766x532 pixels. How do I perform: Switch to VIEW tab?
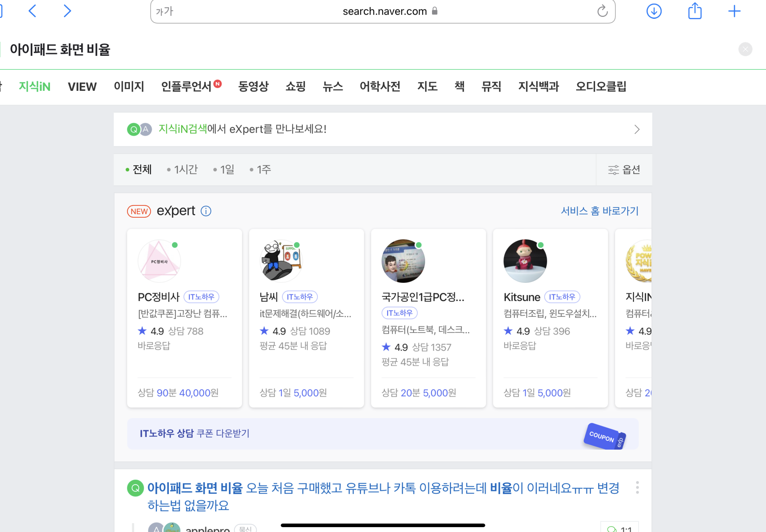pyautogui.click(x=82, y=87)
